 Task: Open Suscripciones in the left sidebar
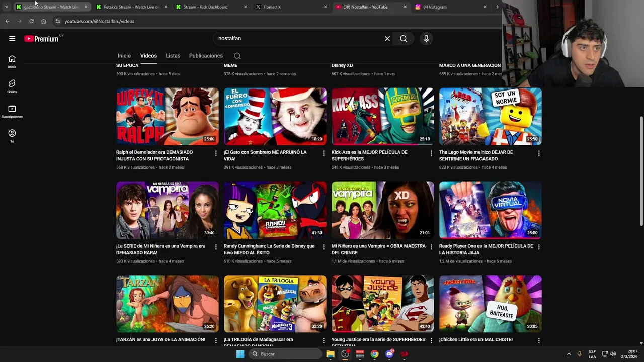[x=12, y=112]
